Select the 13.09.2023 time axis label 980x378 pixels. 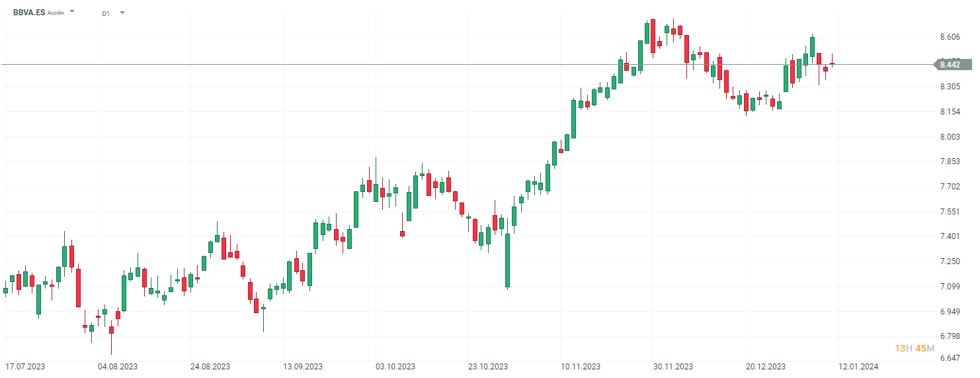point(303,366)
